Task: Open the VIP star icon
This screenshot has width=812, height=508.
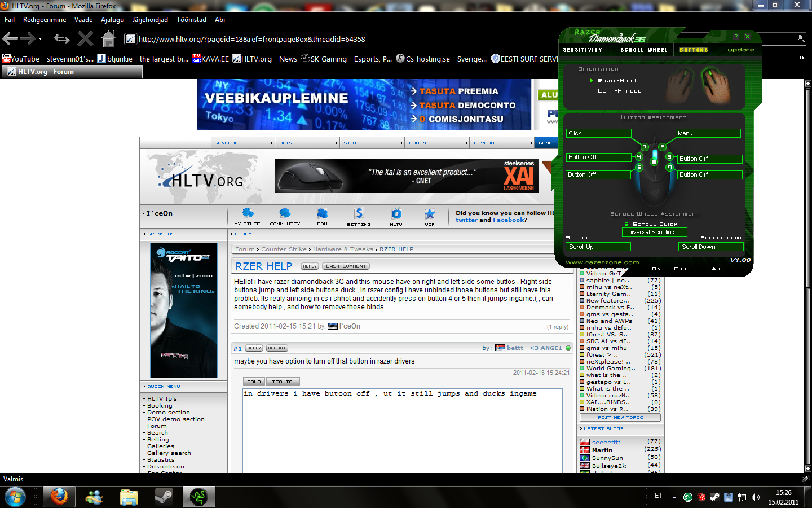Action: 430,213
